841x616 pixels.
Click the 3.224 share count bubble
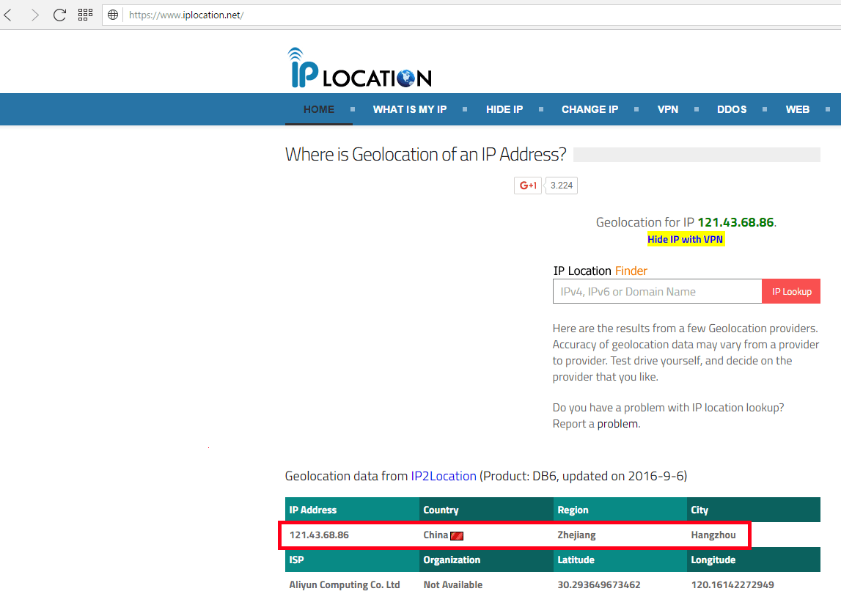click(562, 186)
